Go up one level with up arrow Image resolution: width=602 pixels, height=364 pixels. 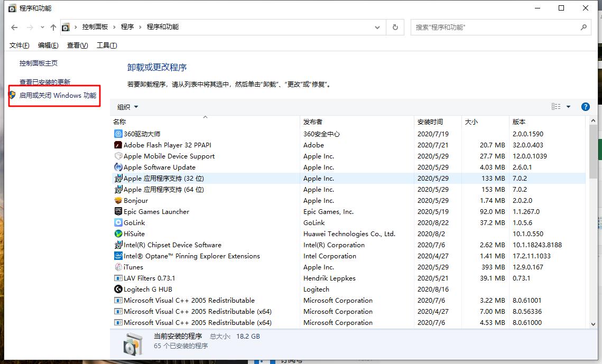tap(53, 27)
